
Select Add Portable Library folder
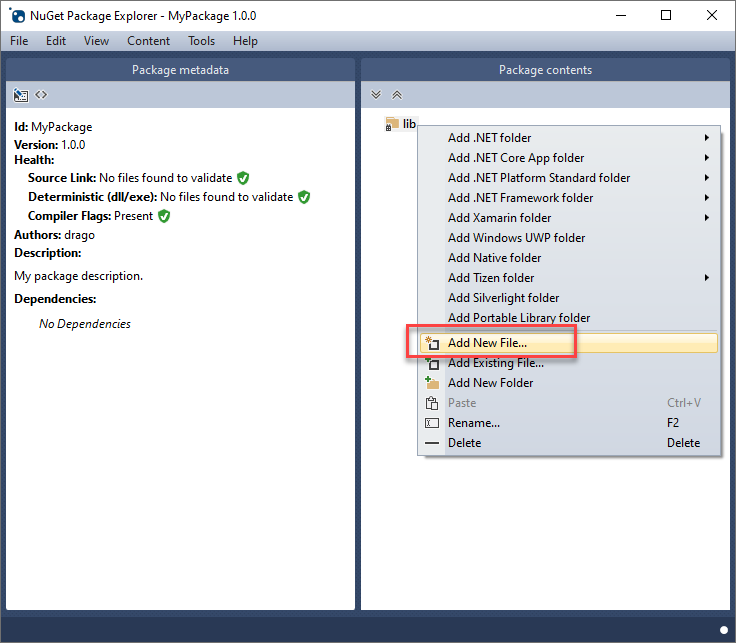[569, 318]
